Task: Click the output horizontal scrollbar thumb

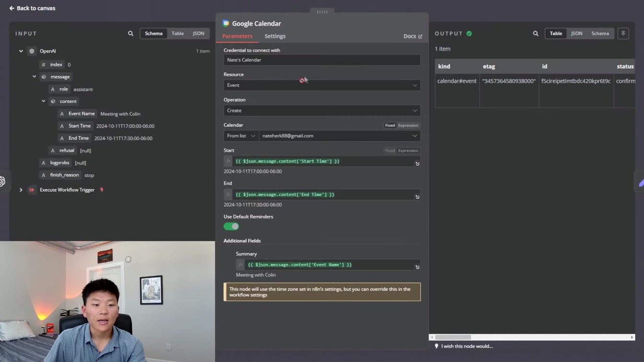Action: 453,338
